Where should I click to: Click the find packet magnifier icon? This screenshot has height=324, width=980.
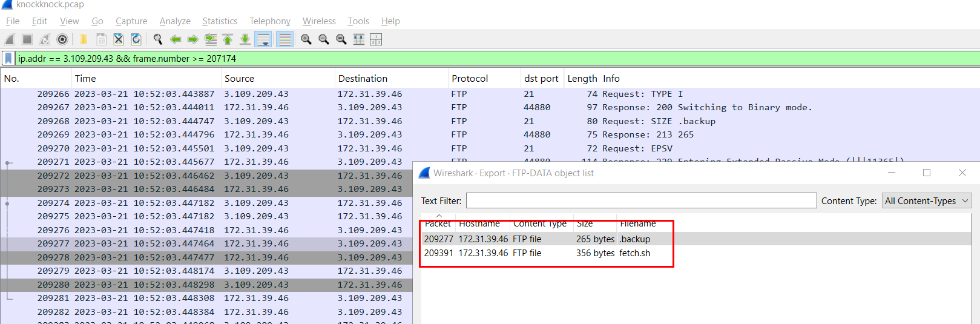pyautogui.click(x=158, y=39)
